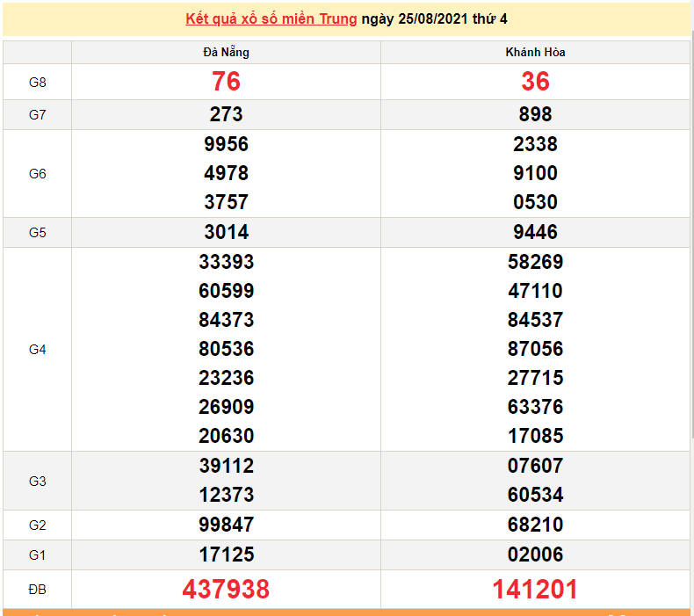Select the G2 row label

(37, 525)
